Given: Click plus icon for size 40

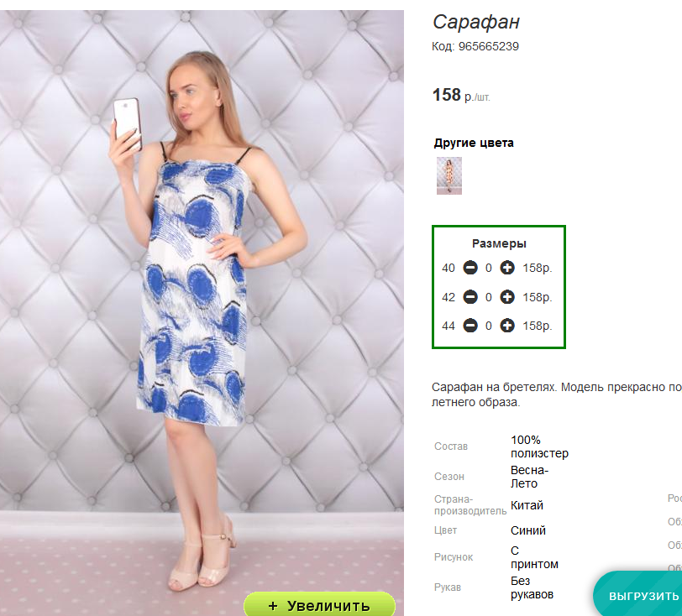Looking at the screenshot, I should pyautogui.click(x=507, y=269).
